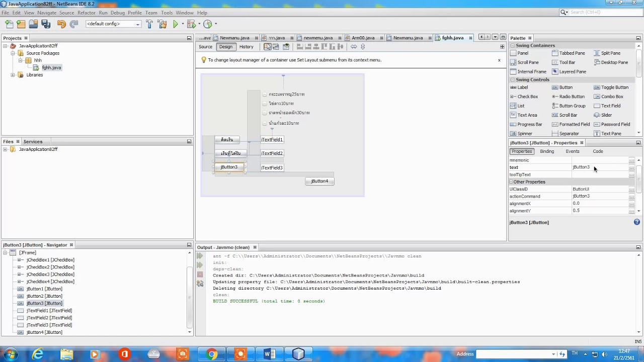Click Change horizontal resizability icon
The image size is (644, 362).
(354, 47)
